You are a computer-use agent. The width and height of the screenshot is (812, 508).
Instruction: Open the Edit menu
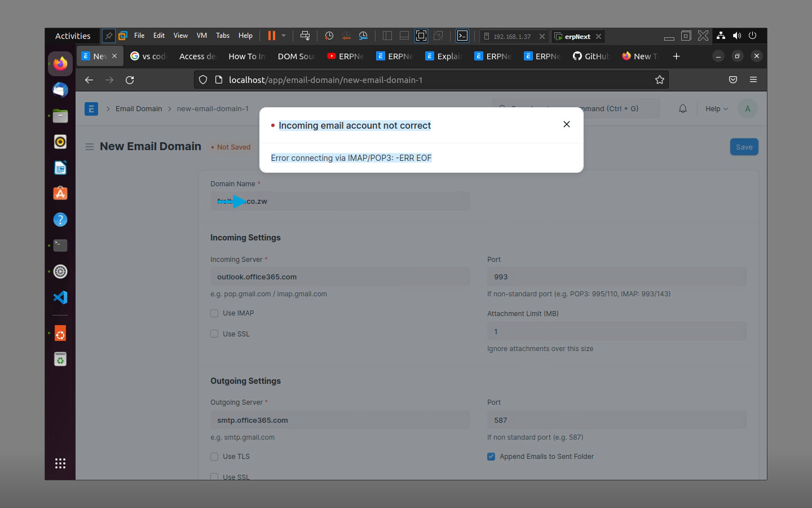tap(159, 36)
